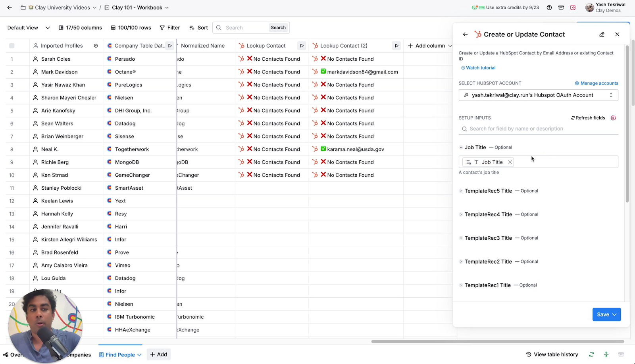Go back from Create or Update Contact panel
The width and height of the screenshot is (635, 364).
click(465, 35)
